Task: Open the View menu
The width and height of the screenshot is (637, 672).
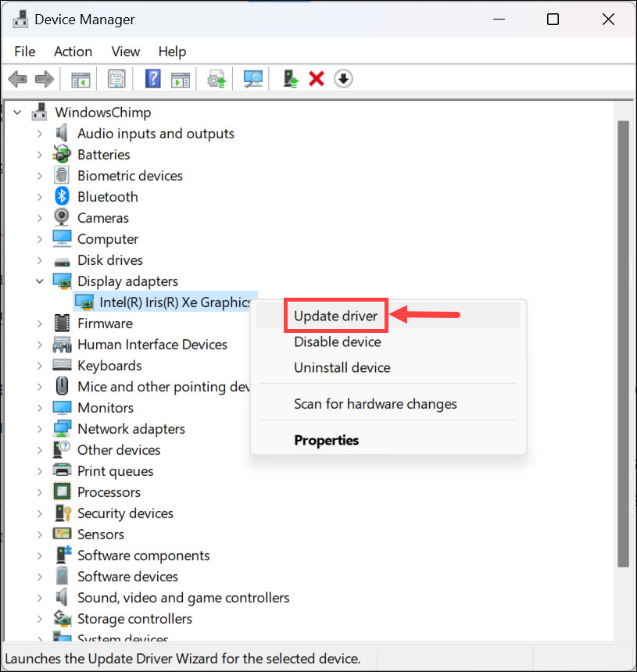Action: pos(125,52)
